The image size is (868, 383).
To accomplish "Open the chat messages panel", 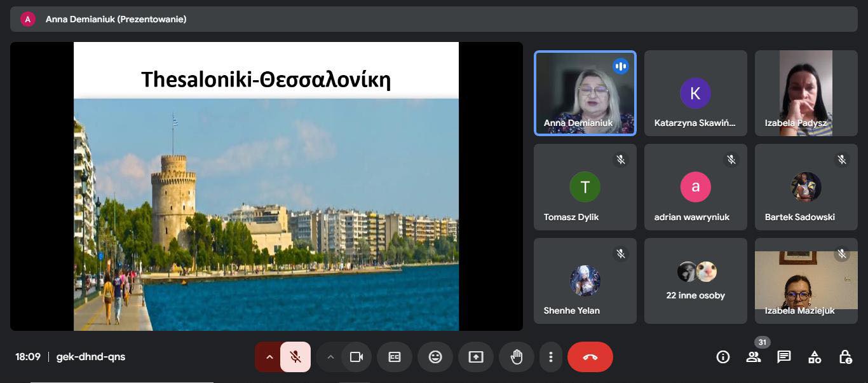I will tap(784, 357).
